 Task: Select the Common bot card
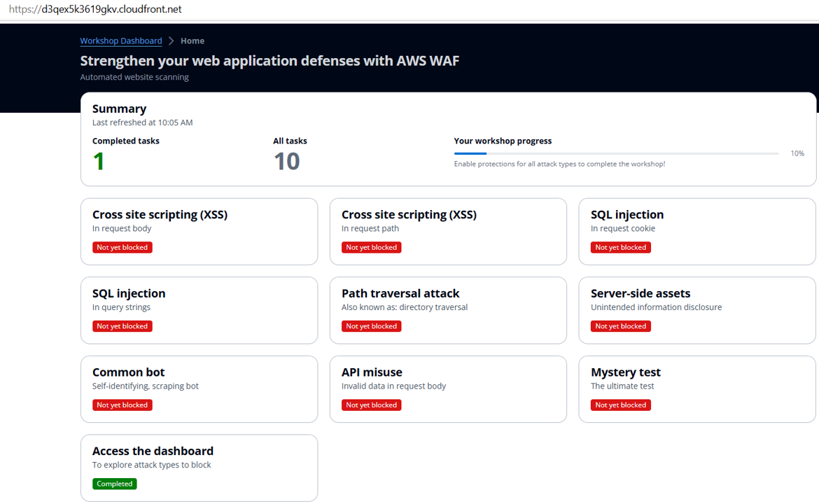tap(199, 388)
